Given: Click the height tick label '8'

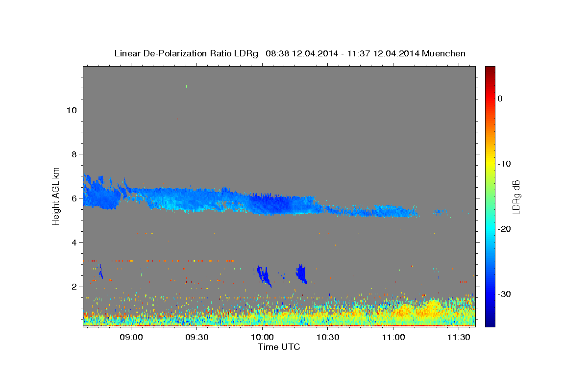Looking at the screenshot, I should (x=73, y=154).
